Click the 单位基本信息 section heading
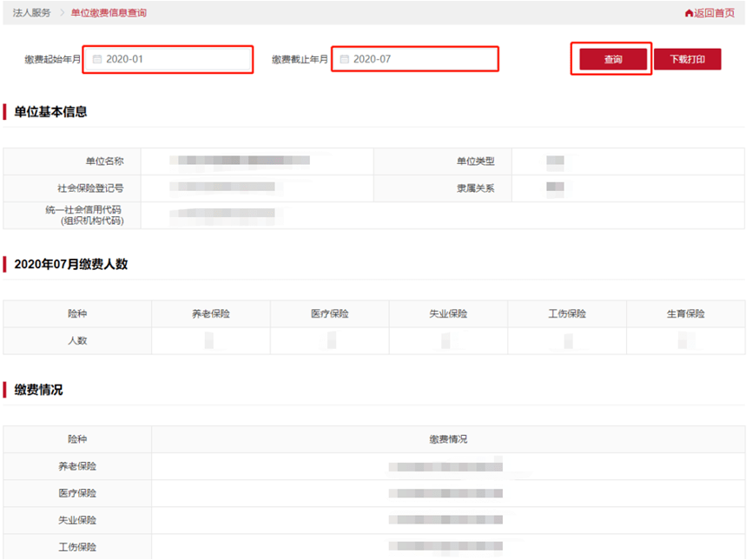 (50, 112)
